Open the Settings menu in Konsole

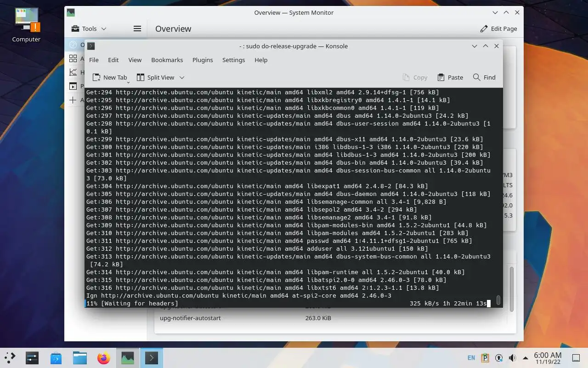(x=233, y=60)
